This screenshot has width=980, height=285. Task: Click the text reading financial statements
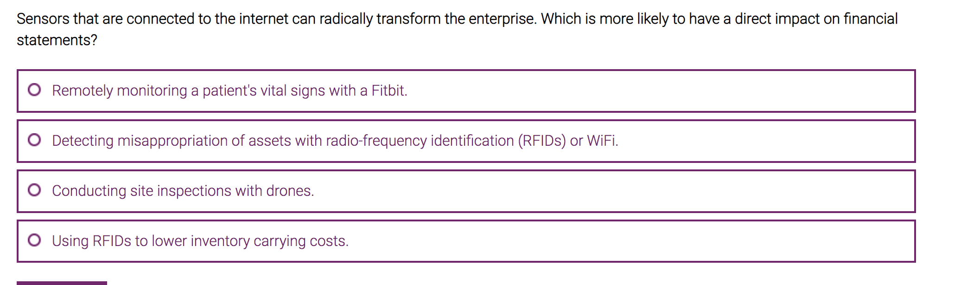point(56,40)
